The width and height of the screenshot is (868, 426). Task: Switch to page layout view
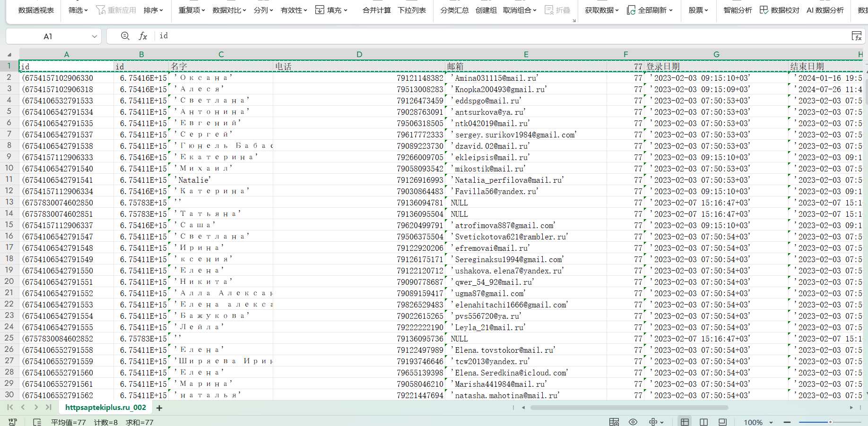[x=722, y=422]
